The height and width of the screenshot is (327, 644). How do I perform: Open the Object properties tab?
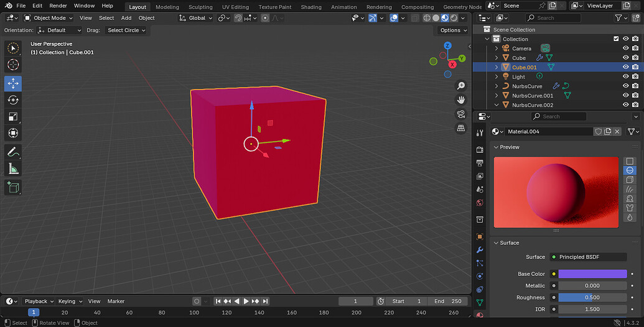click(x=480, y=237)
